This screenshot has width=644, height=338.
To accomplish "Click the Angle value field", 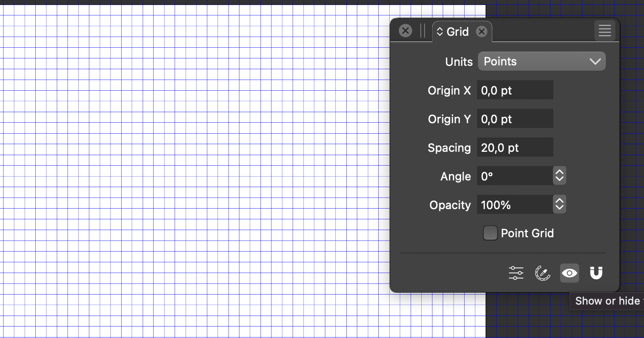I will pyautogui.click(x=514, y=176).
